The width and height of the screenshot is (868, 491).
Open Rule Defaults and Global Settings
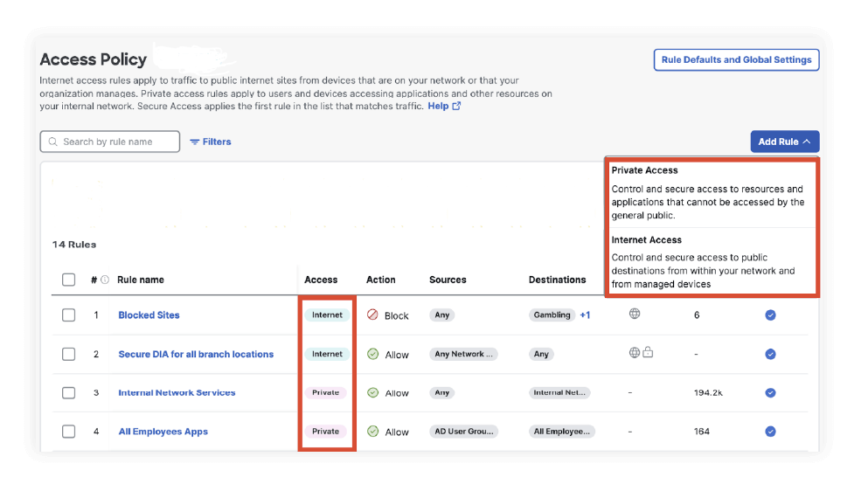[x=736, y=60]
